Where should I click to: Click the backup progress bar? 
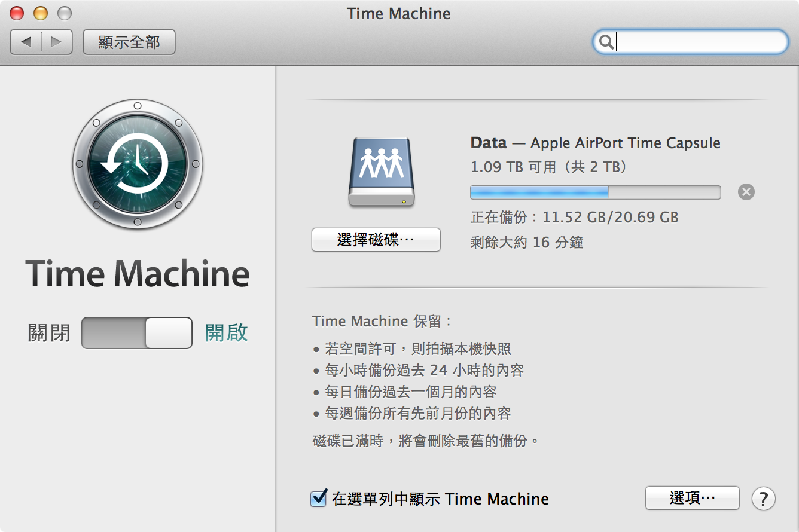(596, 192)
